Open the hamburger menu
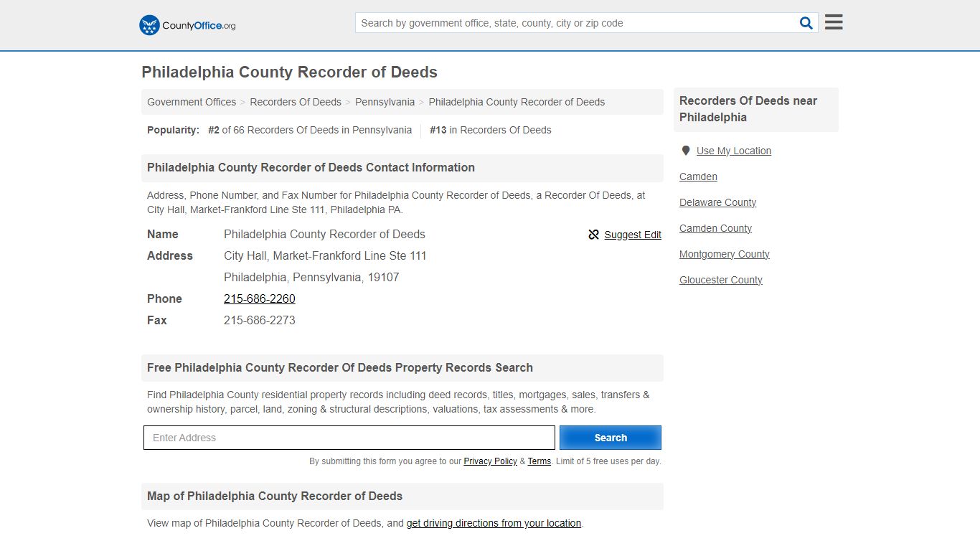 [x=834, y=22]
